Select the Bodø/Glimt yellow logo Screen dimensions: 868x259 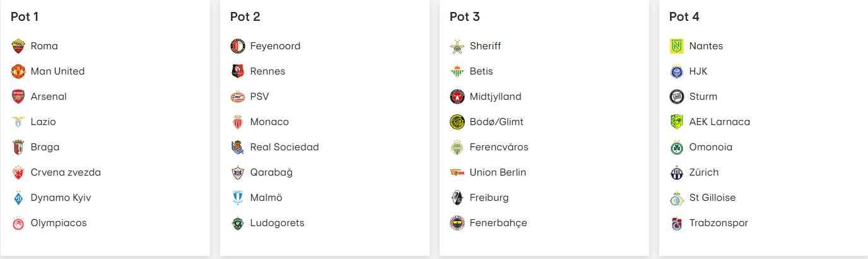click(457, 122)
